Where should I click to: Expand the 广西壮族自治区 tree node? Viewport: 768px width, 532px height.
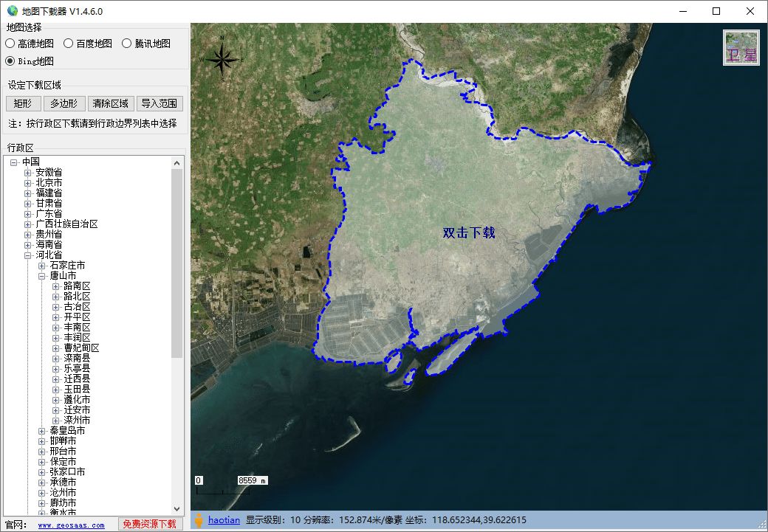coord(27,224)
